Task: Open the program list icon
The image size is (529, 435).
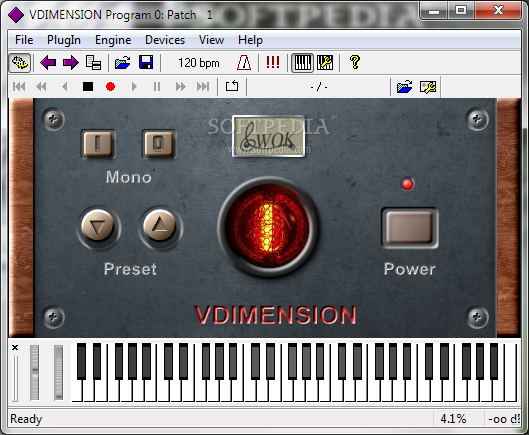Action: pyautogui.click(x=93, y=63)
